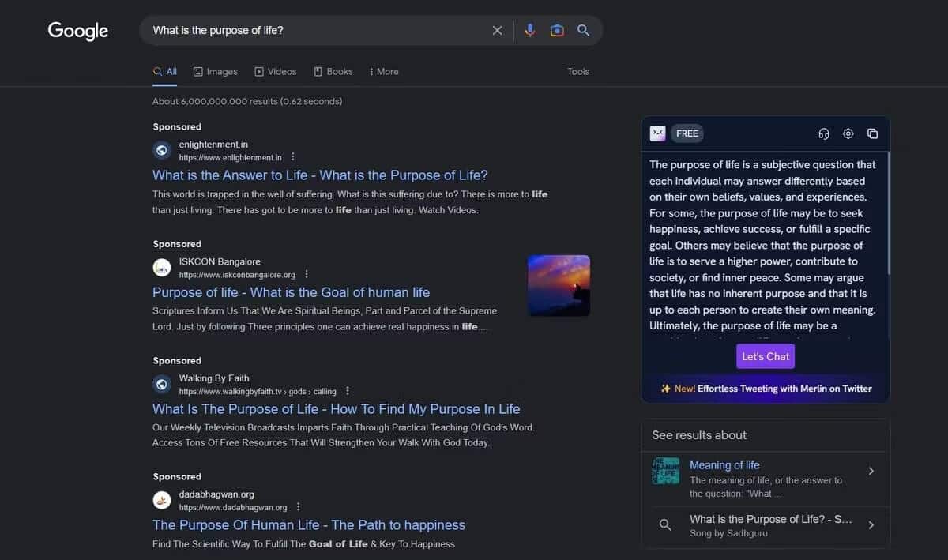This screenshot has width=948, height=560.
Task: Click the Merlin logo icon
Action: point(657,133)
